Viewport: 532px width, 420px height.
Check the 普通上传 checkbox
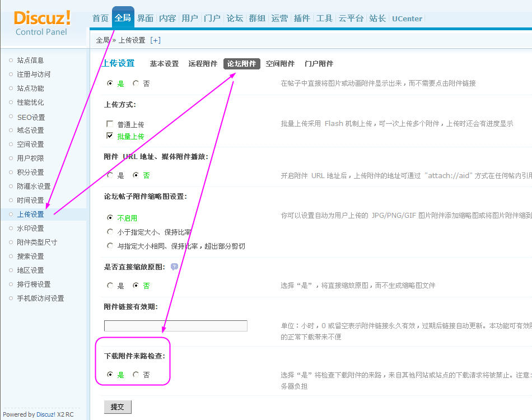[x=110, y=124]
